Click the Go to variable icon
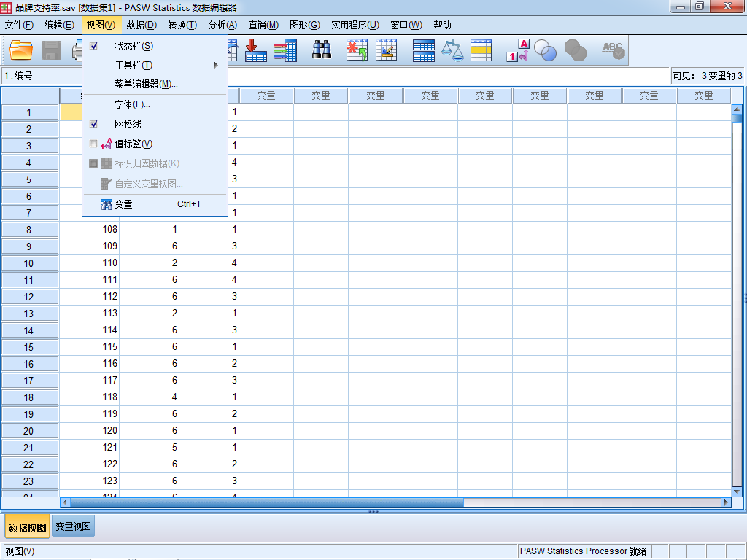Screen dimensions: 747x560 click(x=285, y=50)
